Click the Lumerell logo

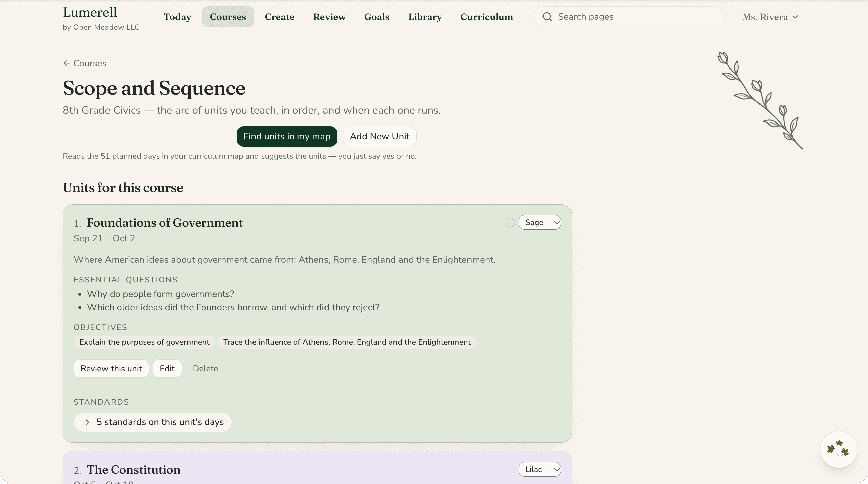pos(90,12)
